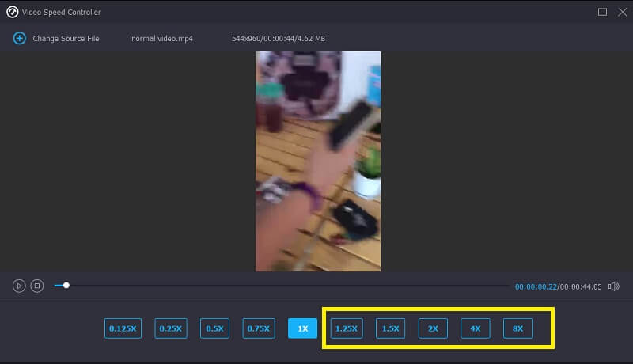The image size is (633, 364).
Task: Select 1.25X speed option
Action: (347, 328)
